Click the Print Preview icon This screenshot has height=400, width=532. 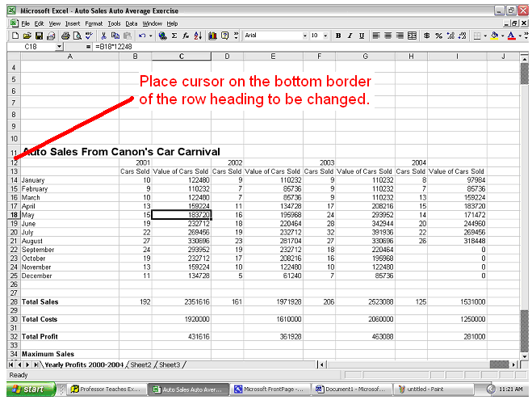(76, 36)
